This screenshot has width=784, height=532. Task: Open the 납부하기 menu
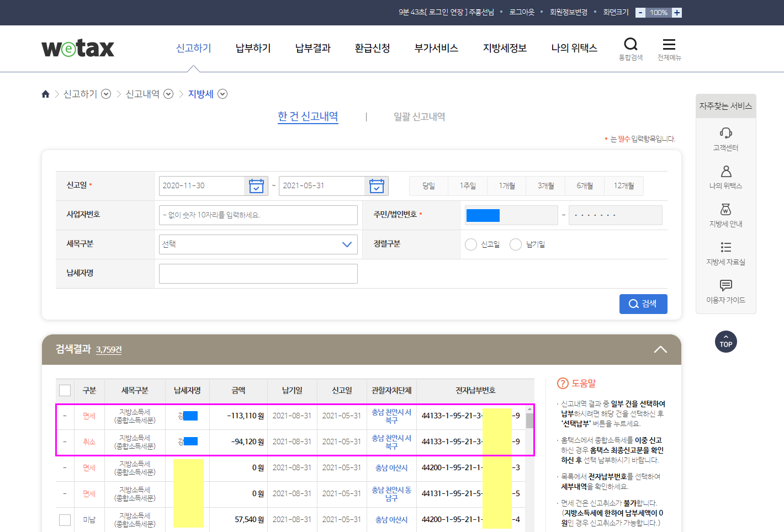tap(253, 49)
